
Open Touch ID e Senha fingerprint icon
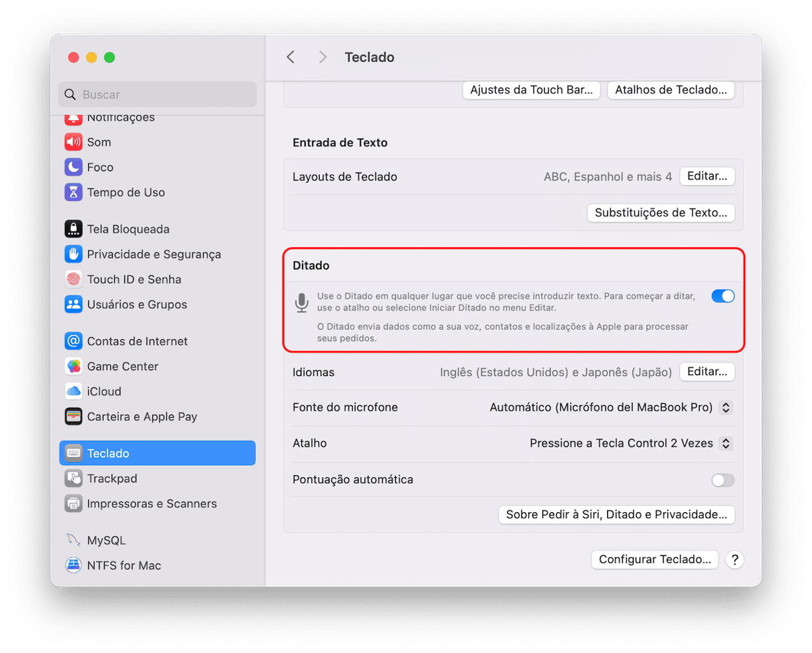pos(73,279)
